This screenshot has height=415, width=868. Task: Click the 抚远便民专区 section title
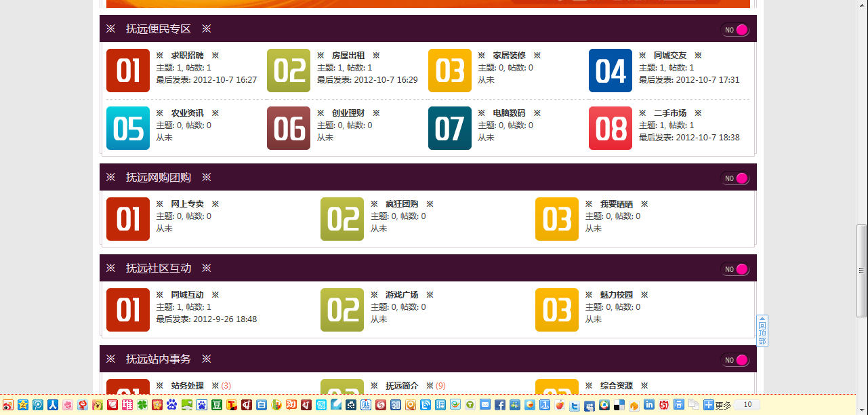pos(159,29)
